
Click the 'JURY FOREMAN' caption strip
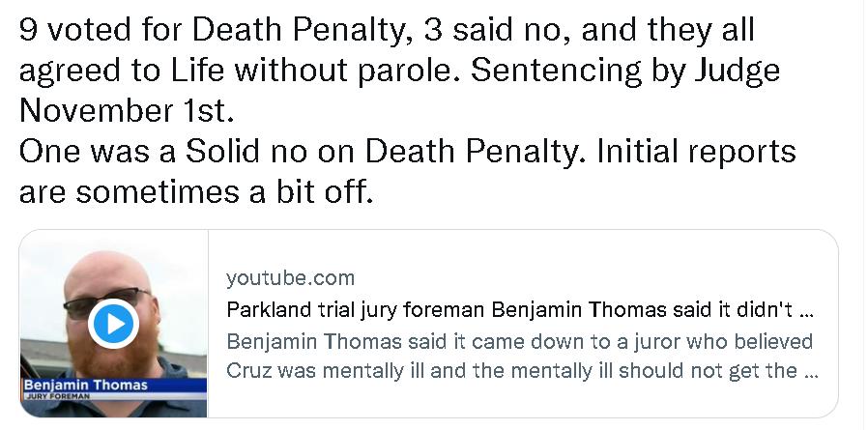point(58,396)
